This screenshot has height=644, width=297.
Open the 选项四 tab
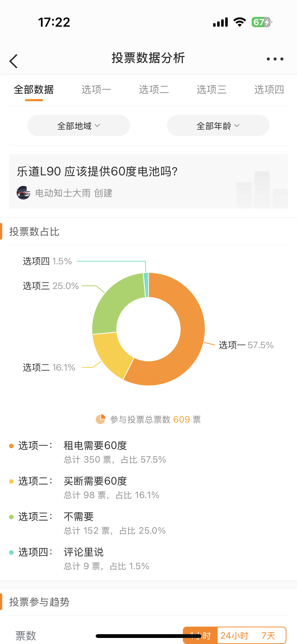pos(269,90)
